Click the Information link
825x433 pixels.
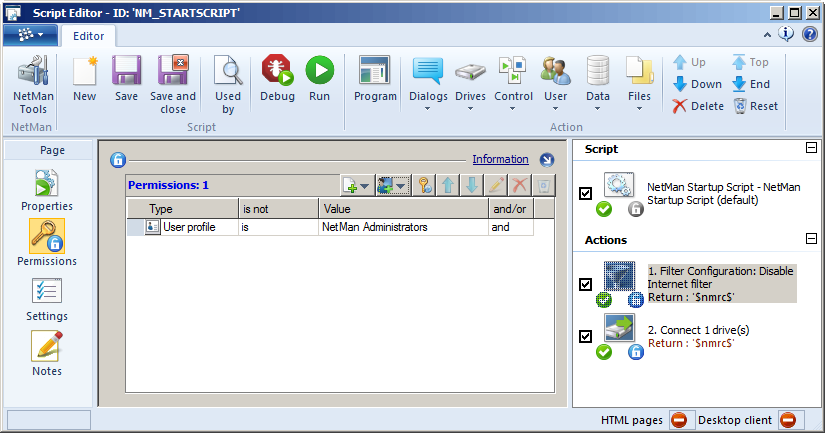[500, 159]
